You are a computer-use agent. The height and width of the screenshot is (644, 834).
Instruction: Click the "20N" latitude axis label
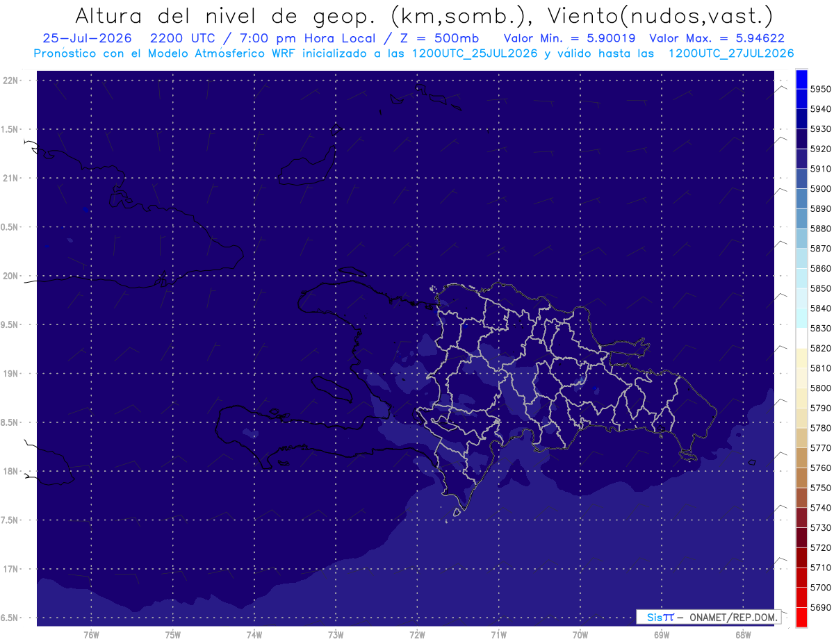pos(12,276)
